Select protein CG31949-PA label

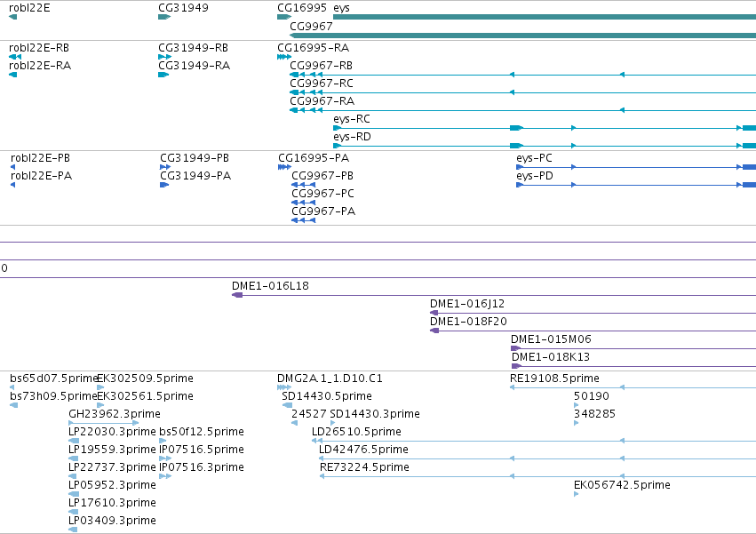pyautogui.click(x=195, y=176)
